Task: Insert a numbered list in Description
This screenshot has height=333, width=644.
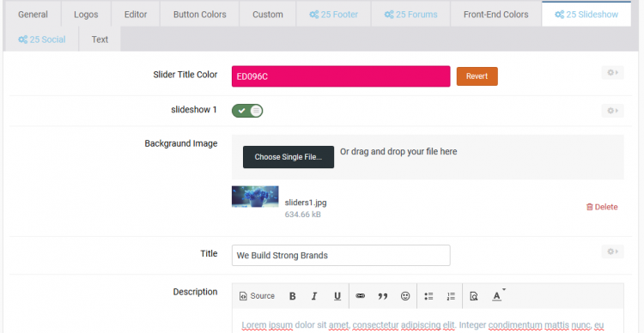Action: tap(451, 296)
